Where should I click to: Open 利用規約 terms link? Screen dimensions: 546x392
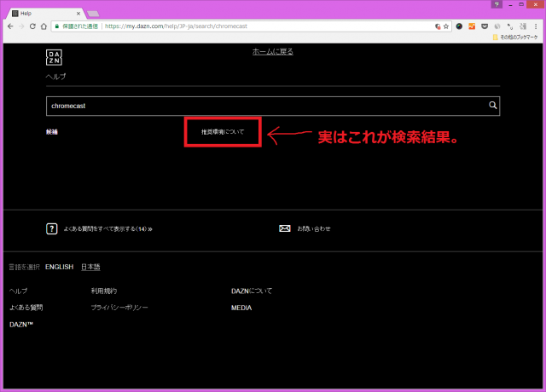[104, 291]
